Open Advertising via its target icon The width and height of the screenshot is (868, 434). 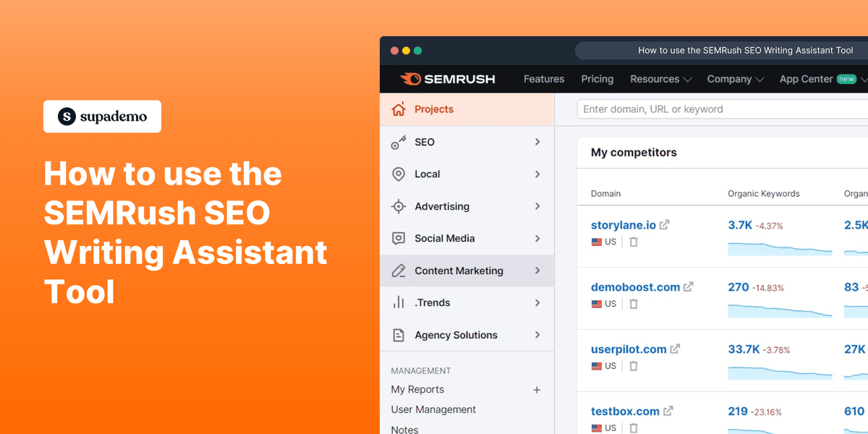pos(399,206)
